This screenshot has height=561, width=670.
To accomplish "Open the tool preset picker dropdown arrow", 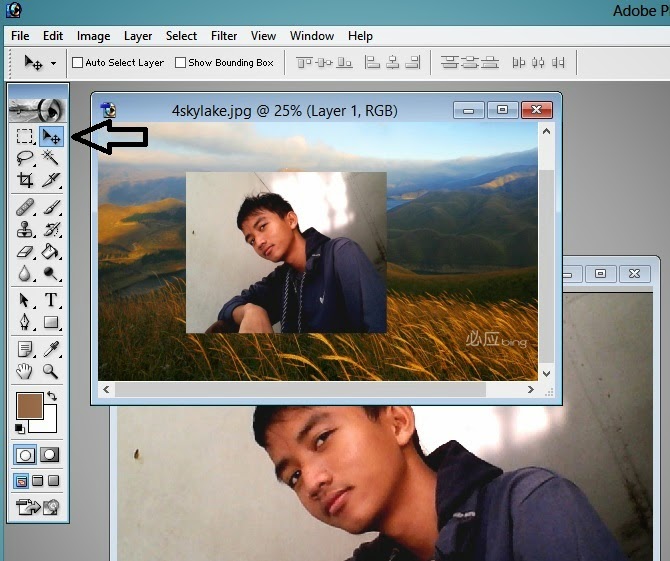I will tap(53, 63).
